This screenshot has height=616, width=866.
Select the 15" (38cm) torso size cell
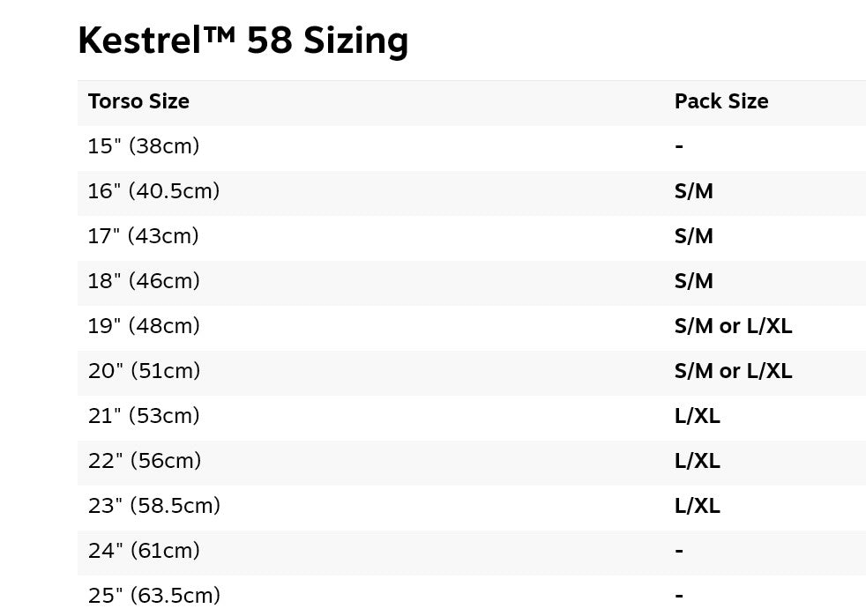pyautogui.click(x=144, y=146)
